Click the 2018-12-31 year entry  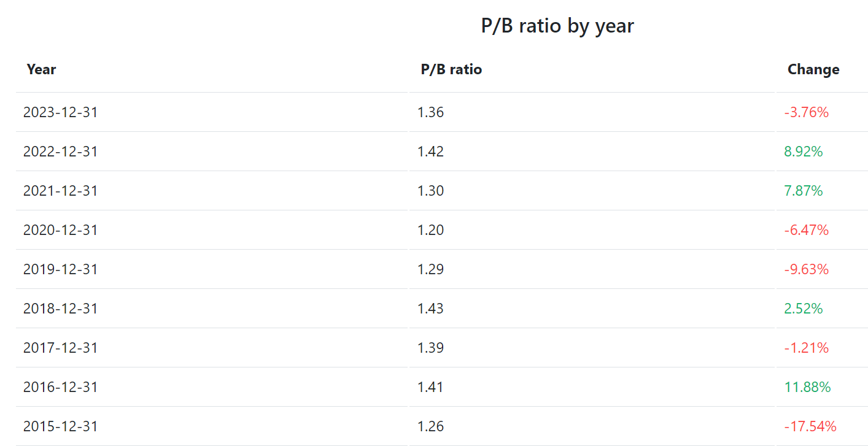click(x=60, y=309)
